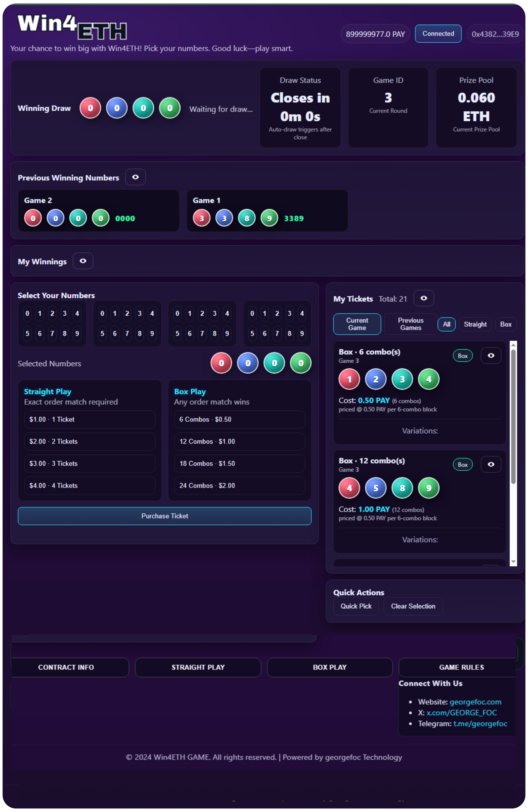Pick digit 3 in second number grid
This screenshot has height=812, width=528.
[x=140, y=314]
